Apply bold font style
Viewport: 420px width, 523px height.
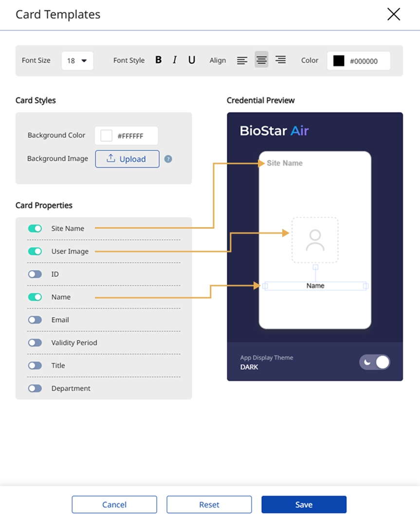(158, 60)
